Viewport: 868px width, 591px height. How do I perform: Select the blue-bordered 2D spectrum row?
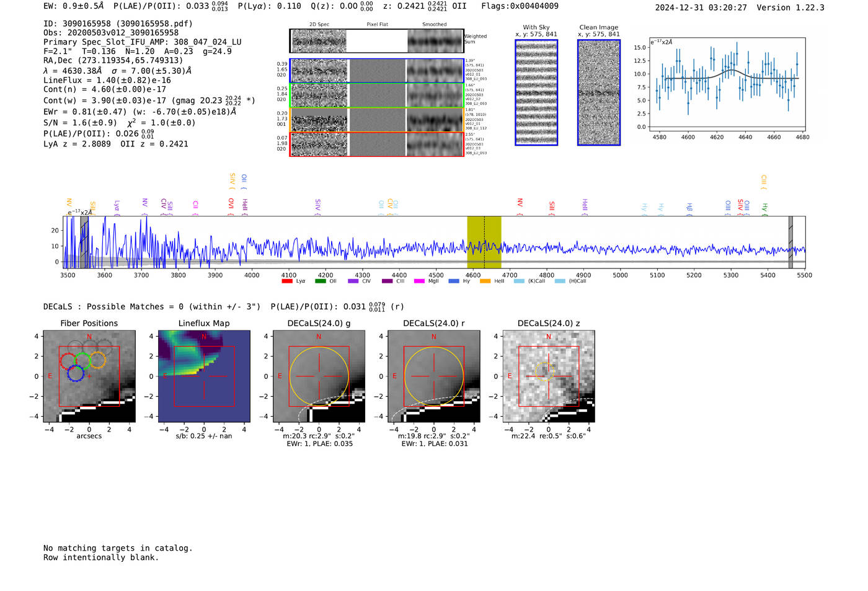[x=377, y=71]
